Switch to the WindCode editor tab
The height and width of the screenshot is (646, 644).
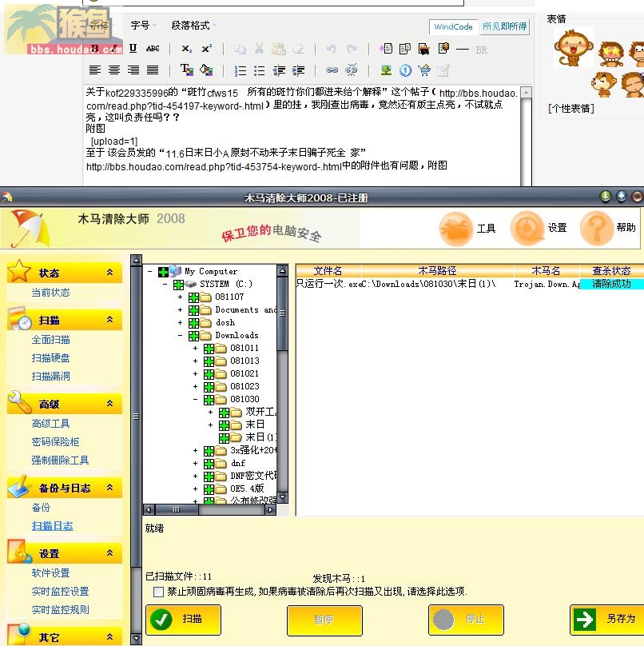[453, 26]
